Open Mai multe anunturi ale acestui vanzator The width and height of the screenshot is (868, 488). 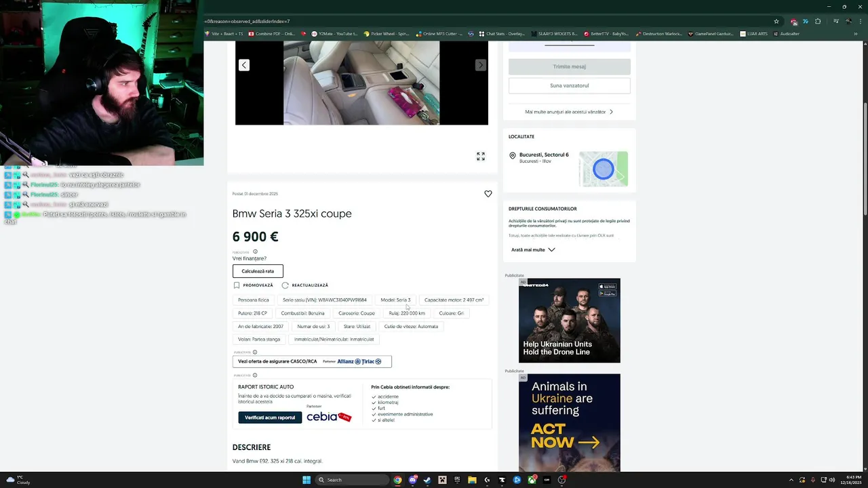coord(569,112)
